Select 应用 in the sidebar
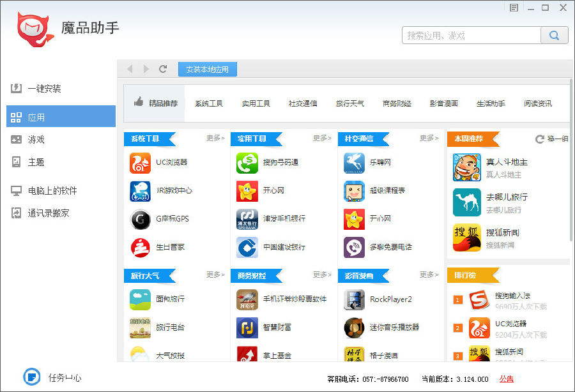Image resolution: width=575 pixels, height=392 pixels. (61, 116)
